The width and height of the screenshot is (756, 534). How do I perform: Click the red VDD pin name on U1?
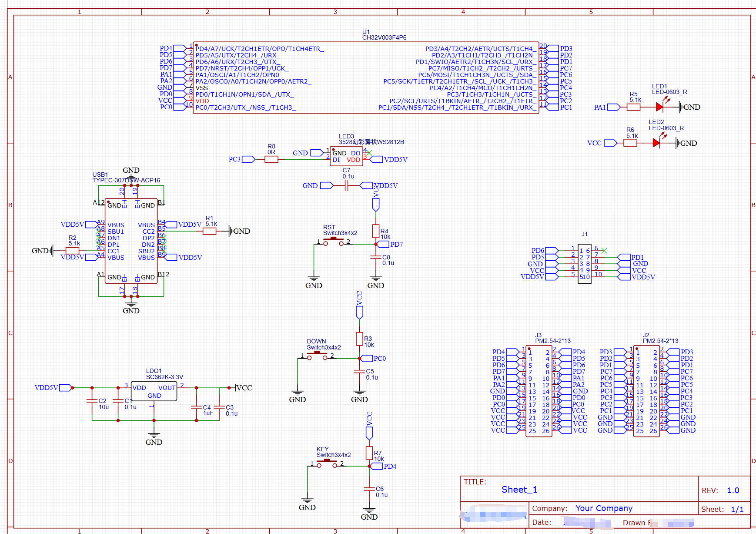[x=202, y=101]
